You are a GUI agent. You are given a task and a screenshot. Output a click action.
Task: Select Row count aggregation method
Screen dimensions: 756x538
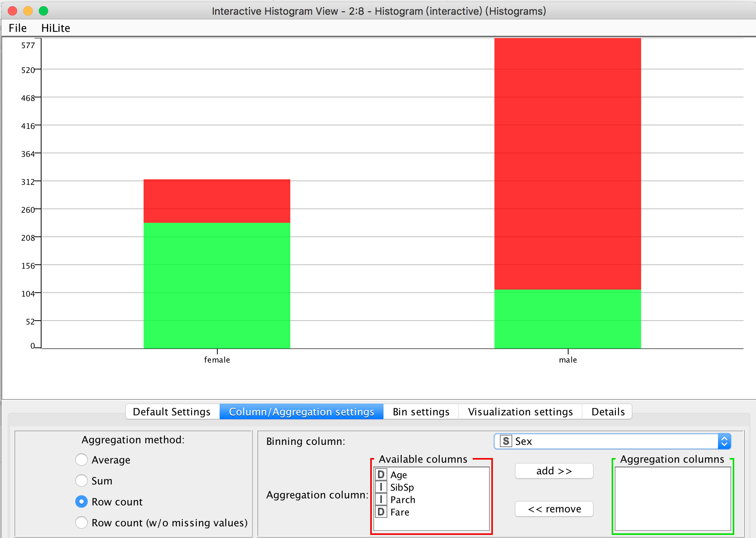(81, 502)
